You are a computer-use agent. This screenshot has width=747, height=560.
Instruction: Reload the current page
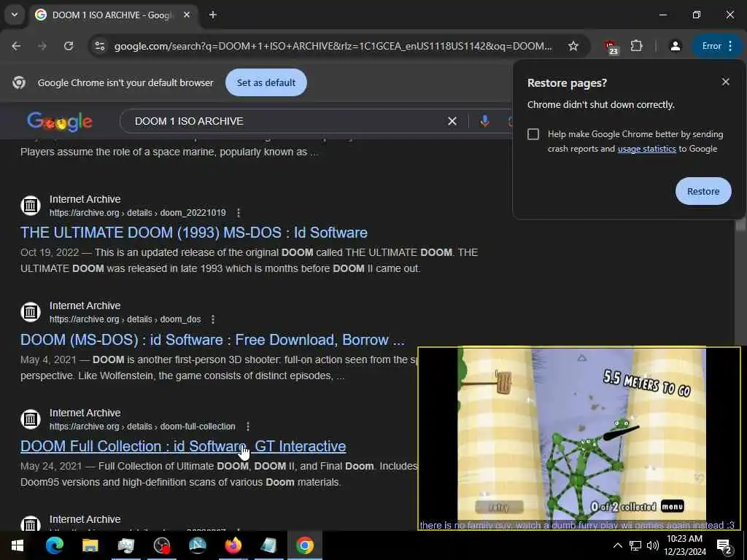pos(69,46)
